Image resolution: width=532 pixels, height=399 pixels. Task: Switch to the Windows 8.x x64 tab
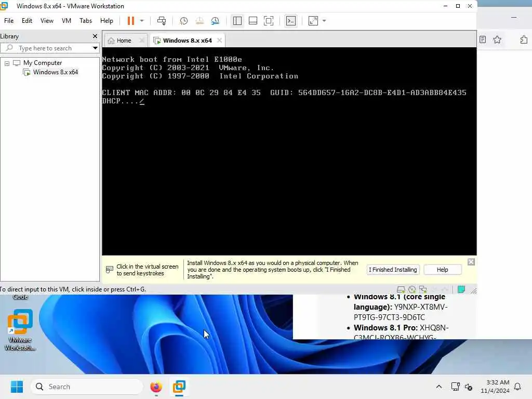[x=187, y=41]
